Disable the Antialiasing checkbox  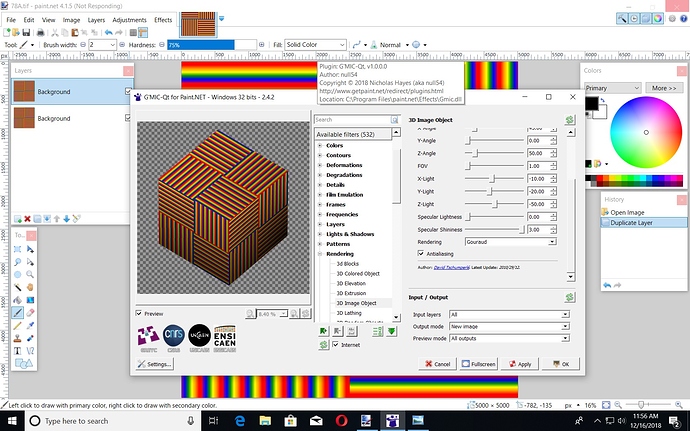[422, 253]
